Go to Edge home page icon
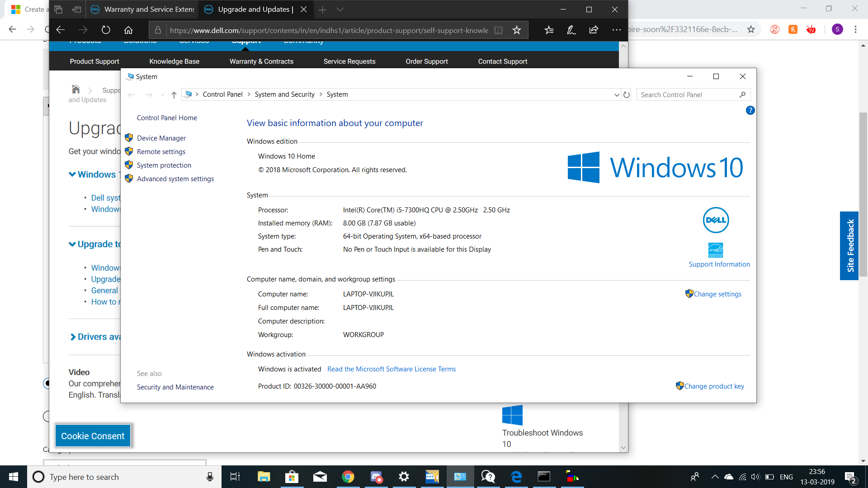This screenshot has width=868, height=488. [x=128, y=30]
